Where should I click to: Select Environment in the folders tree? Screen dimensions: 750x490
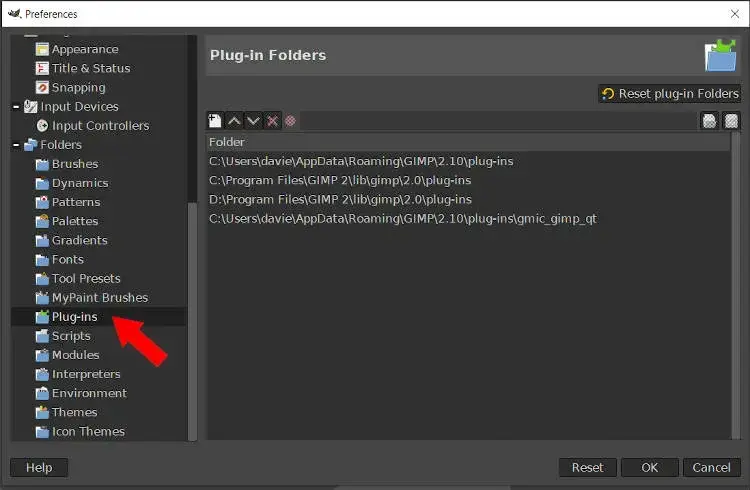pos(89,393)
